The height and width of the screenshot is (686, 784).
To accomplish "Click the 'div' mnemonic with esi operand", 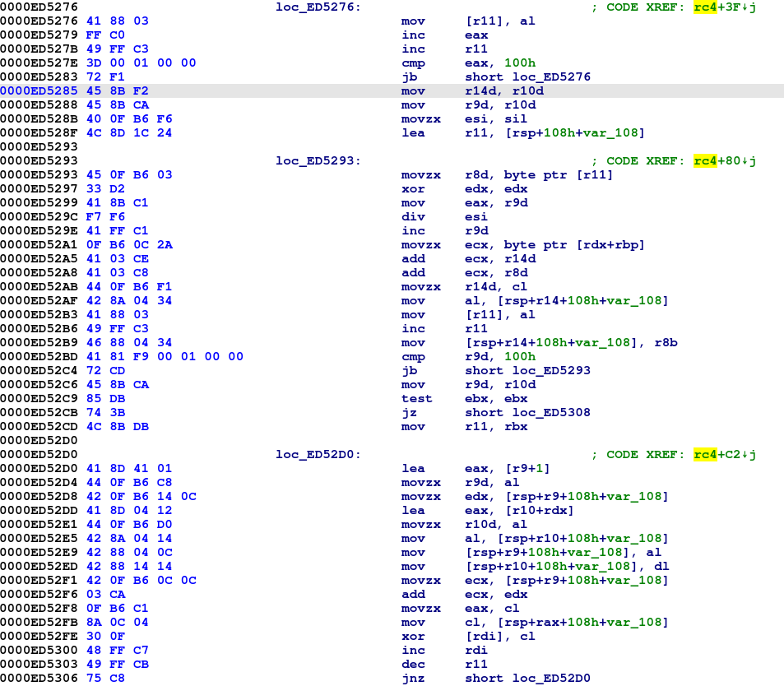I will click(x=413, y=217).
